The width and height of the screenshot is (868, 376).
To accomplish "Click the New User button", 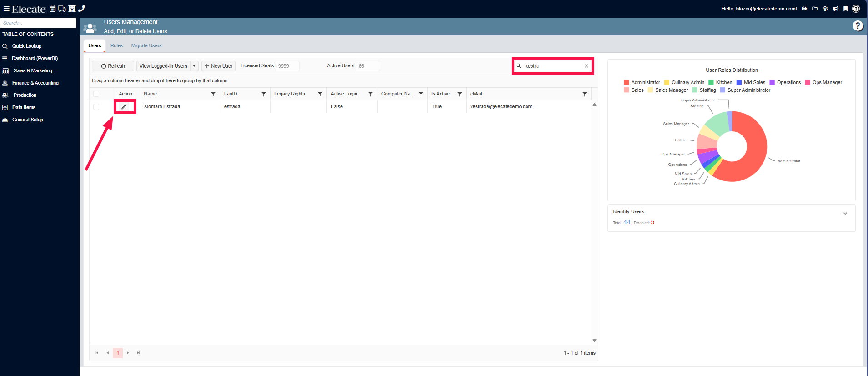I will [219, 66].
